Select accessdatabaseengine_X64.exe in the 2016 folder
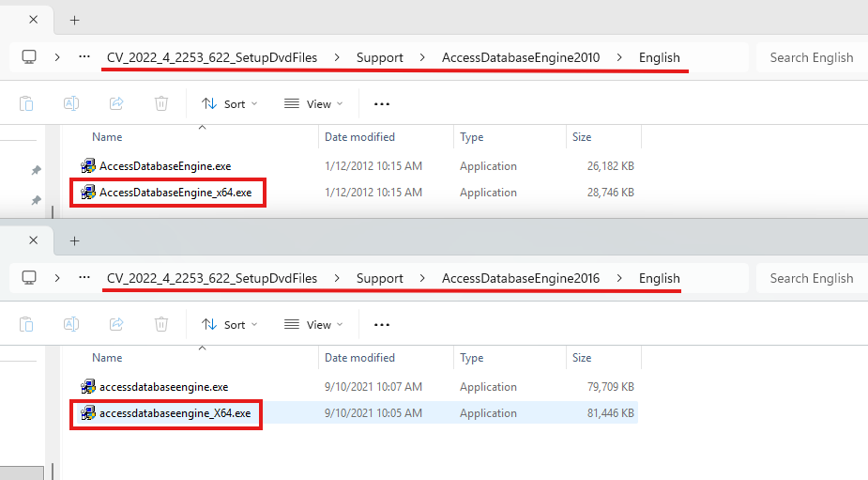Screen dimensions: 868x480 [175, 413]
